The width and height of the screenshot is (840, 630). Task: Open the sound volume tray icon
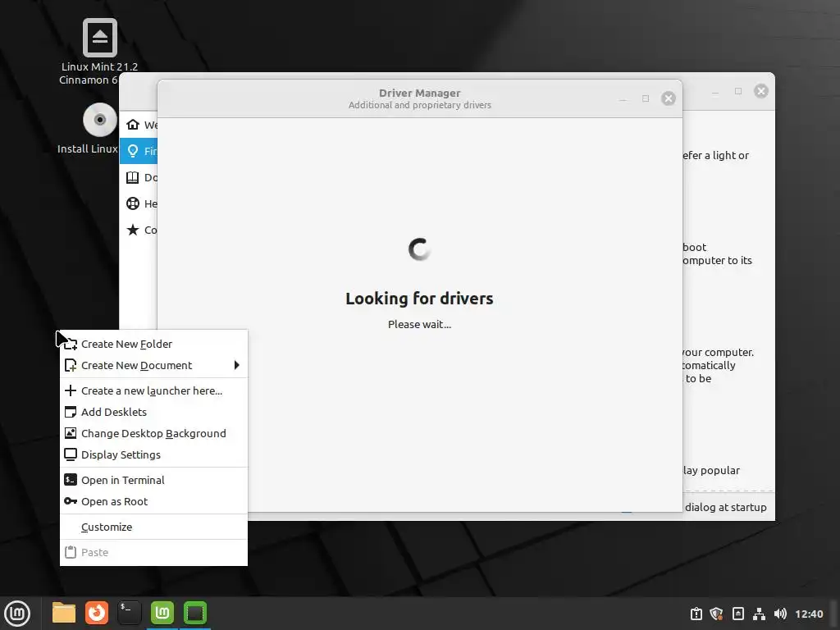click(780, 614)
